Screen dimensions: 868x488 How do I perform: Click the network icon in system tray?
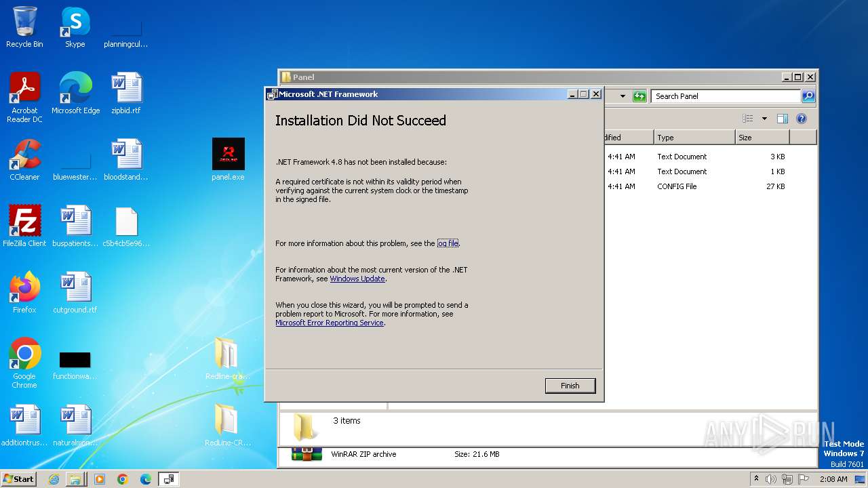tap(787, 479)
